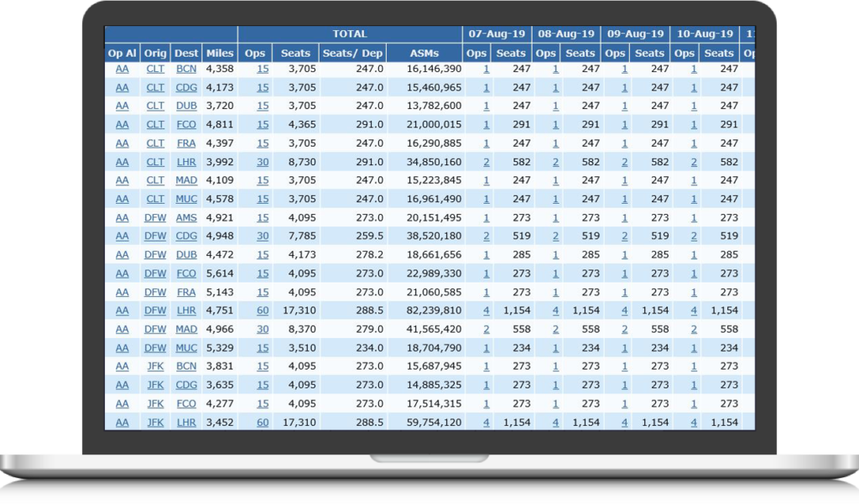The image size is (859, 504).
Task: Click Miles value 3,452
Action: (x=220, y=423)
